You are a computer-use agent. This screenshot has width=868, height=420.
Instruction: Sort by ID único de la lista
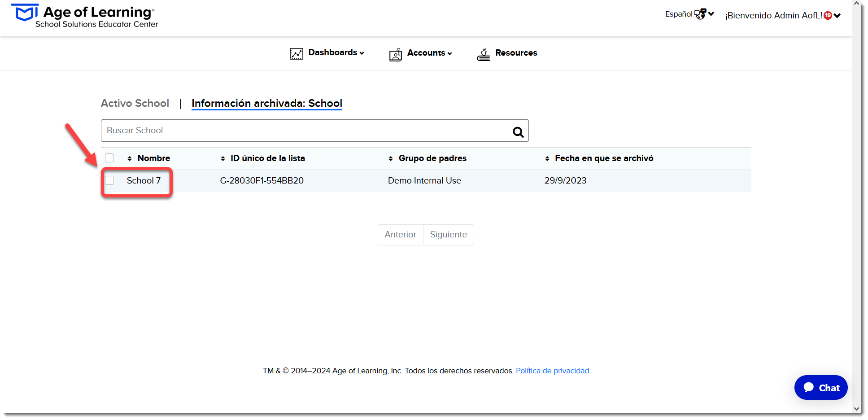click(x=223, y=158)
